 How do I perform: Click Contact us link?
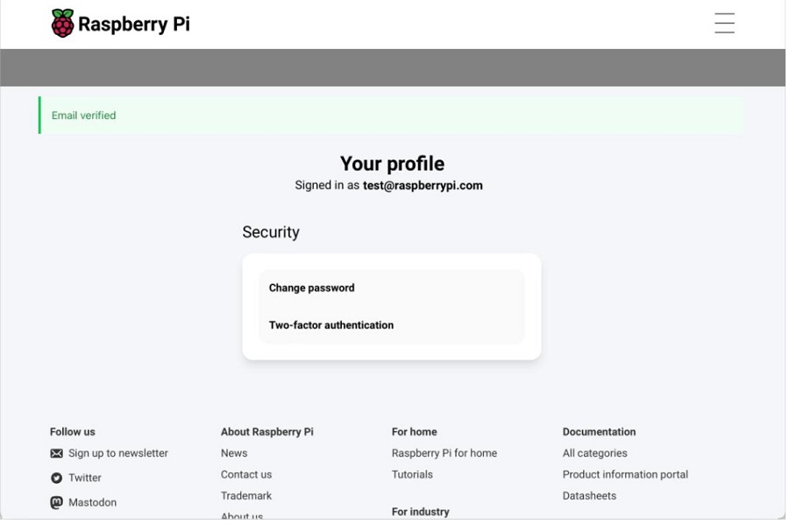247,476
